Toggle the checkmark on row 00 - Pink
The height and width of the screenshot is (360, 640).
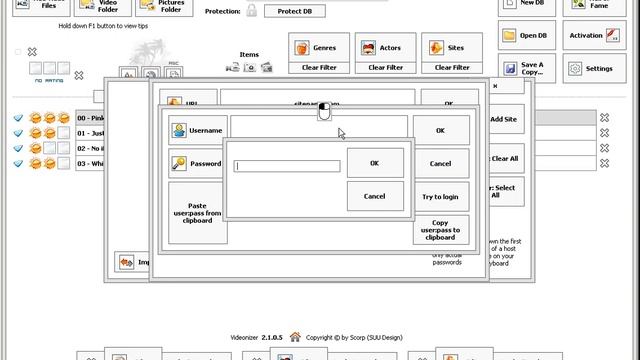(18, 118)
